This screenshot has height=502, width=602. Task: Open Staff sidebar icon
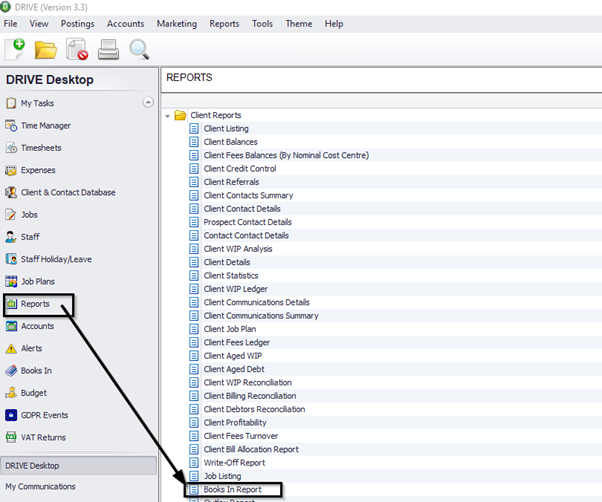[x=11, y=237]
